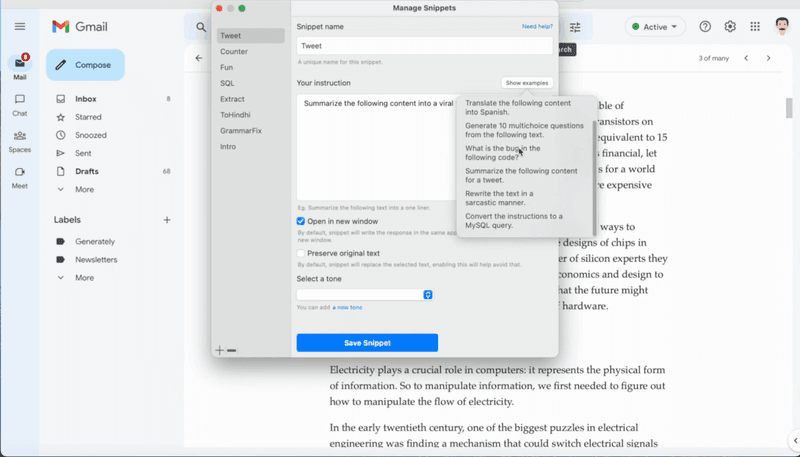Remove selected snippet with minus button

point(232,350)
